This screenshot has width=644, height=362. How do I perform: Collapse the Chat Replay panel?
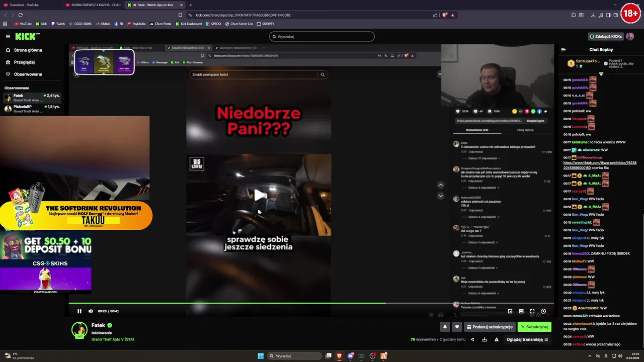(563, 50)
